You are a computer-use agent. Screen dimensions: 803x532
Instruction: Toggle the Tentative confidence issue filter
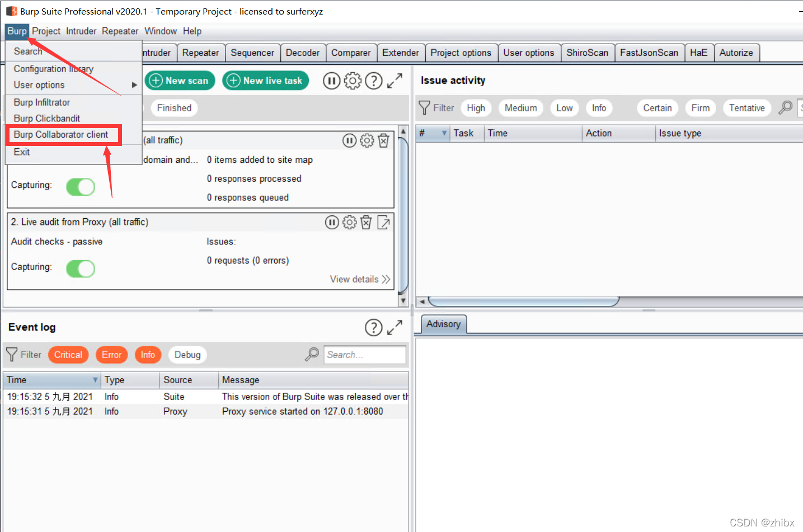(x=747, y=108)
